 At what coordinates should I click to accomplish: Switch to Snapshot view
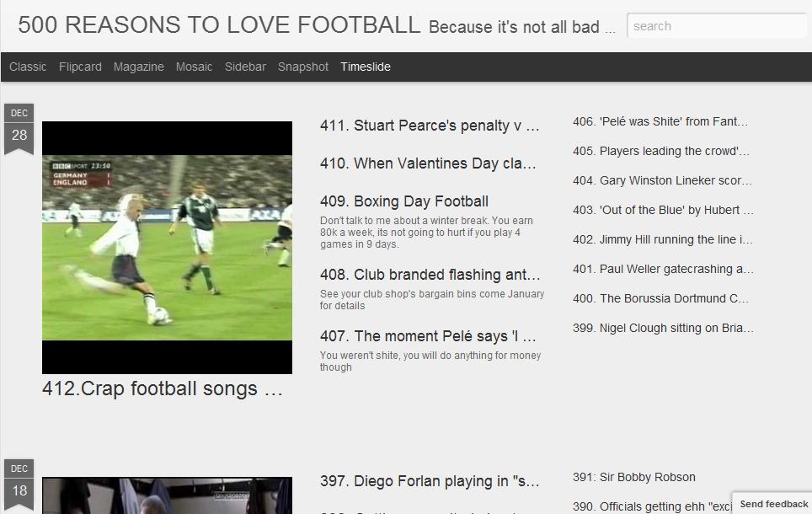[x=303, y=67]
